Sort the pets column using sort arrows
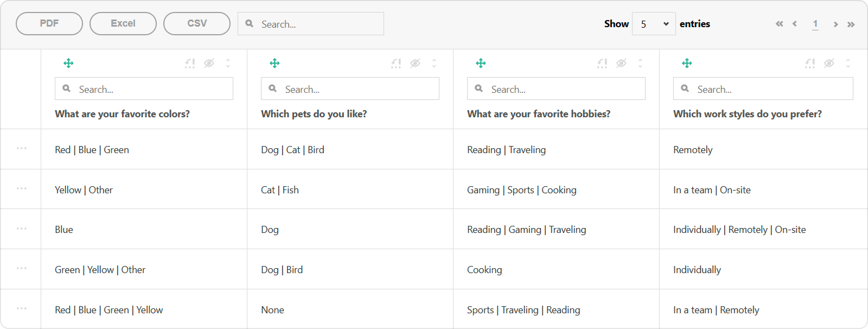The width and height of the screenshot is (868, 329). point(434,64)
